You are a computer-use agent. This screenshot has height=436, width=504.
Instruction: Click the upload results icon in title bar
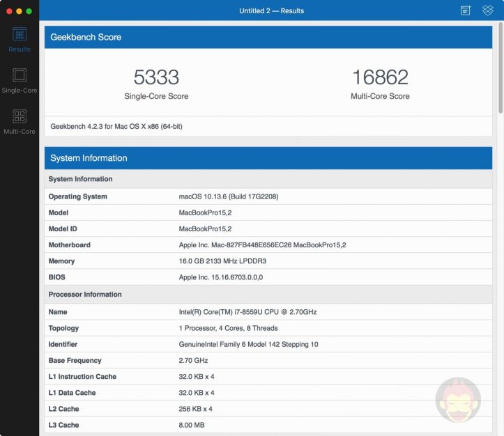(x=465, y=10)
